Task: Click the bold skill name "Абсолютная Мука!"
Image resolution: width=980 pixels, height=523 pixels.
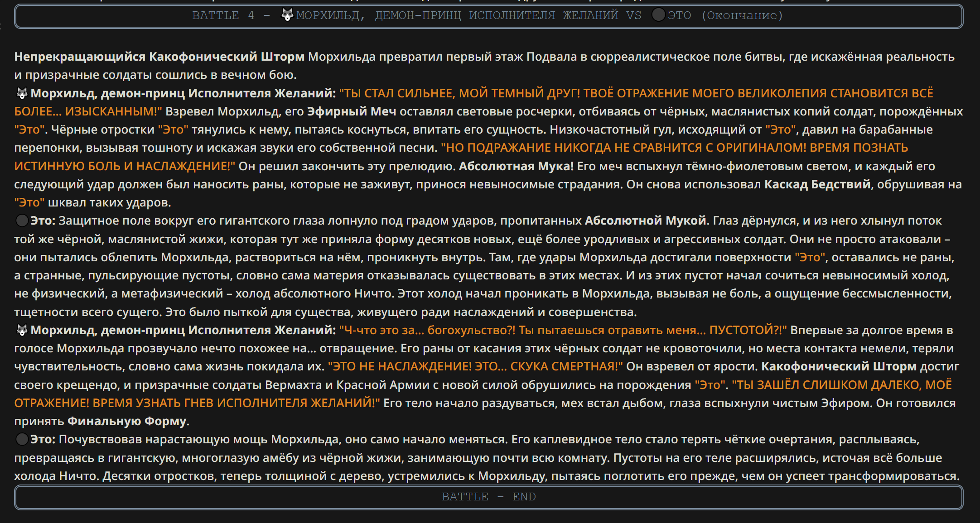Action: 516,166
